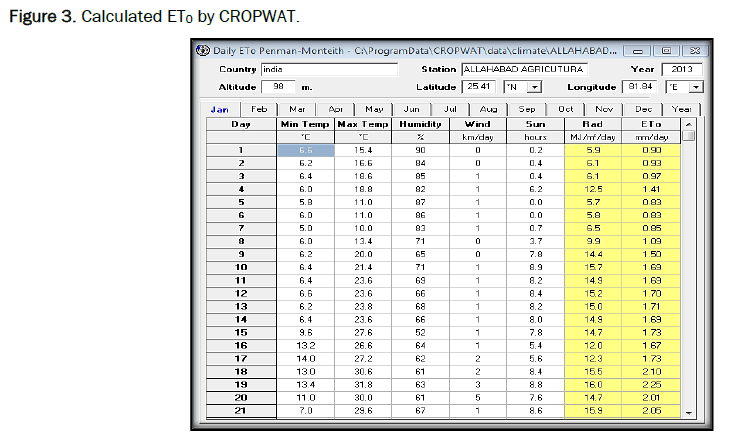This screenshot has height=436, width=734.
Task: Go to the Year summary tab
Action: 681,108
